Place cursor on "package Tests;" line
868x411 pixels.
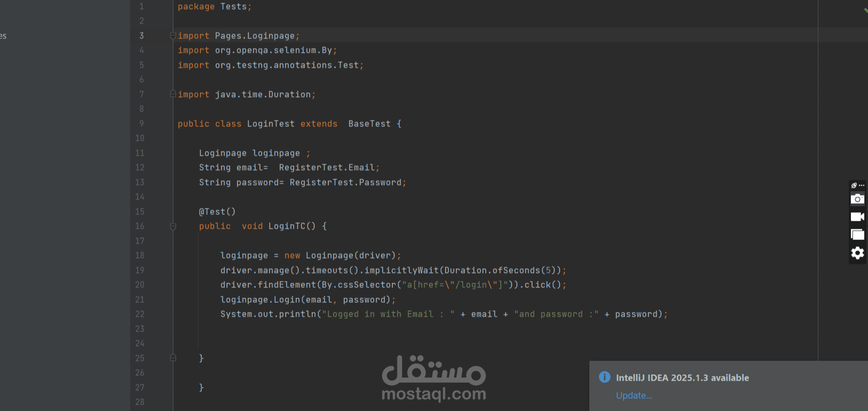click(x=214, y=6)
